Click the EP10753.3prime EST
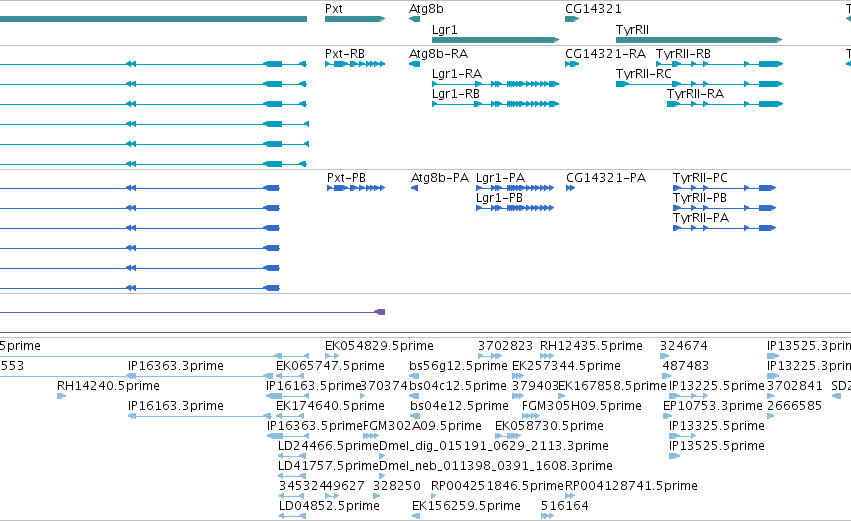 (x=713, y=406)
